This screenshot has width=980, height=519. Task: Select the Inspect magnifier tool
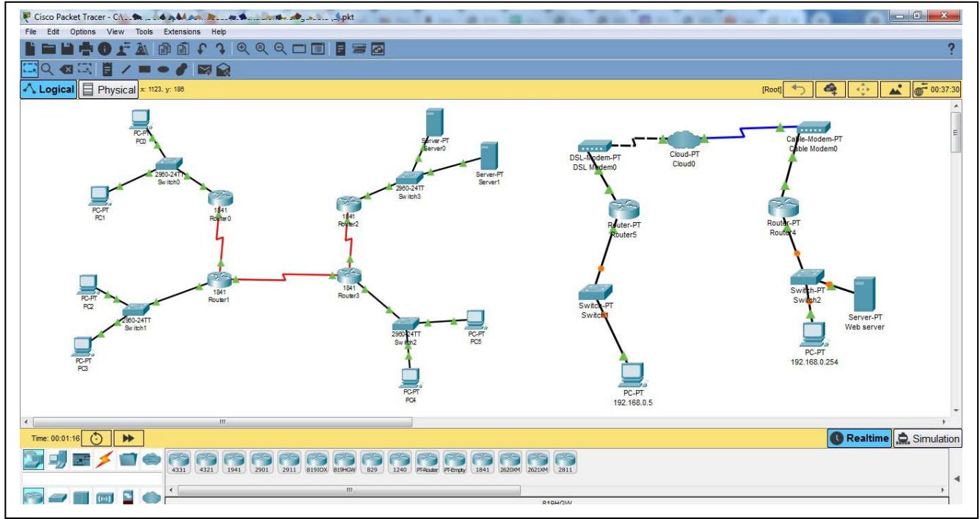pos(46,70)
